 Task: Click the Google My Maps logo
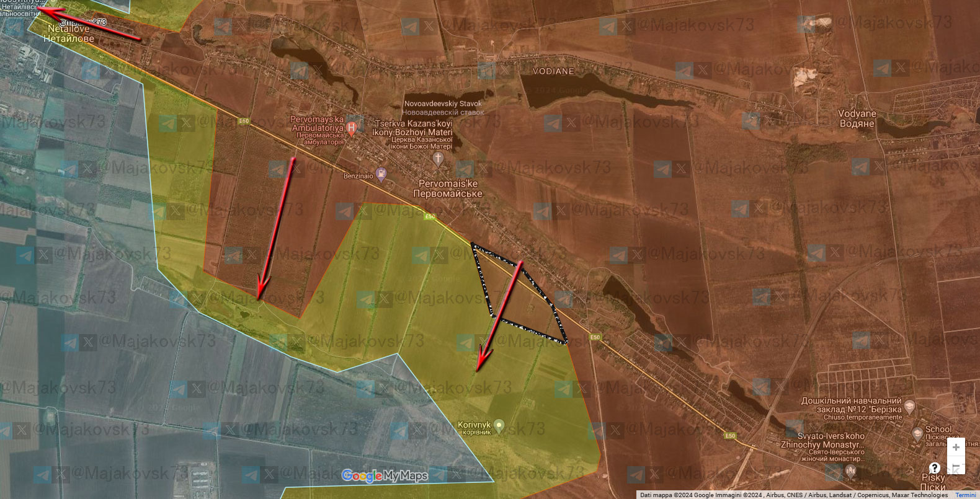(385, 475)
